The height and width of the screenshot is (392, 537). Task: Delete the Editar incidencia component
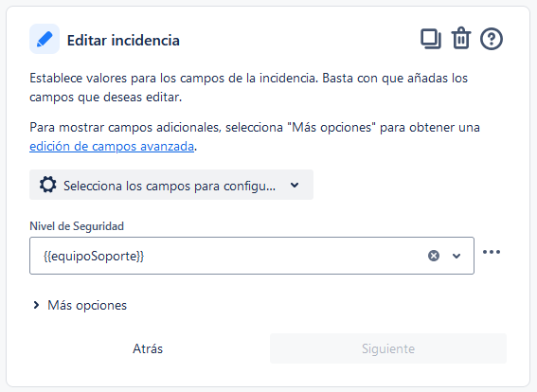pos(461,38)
